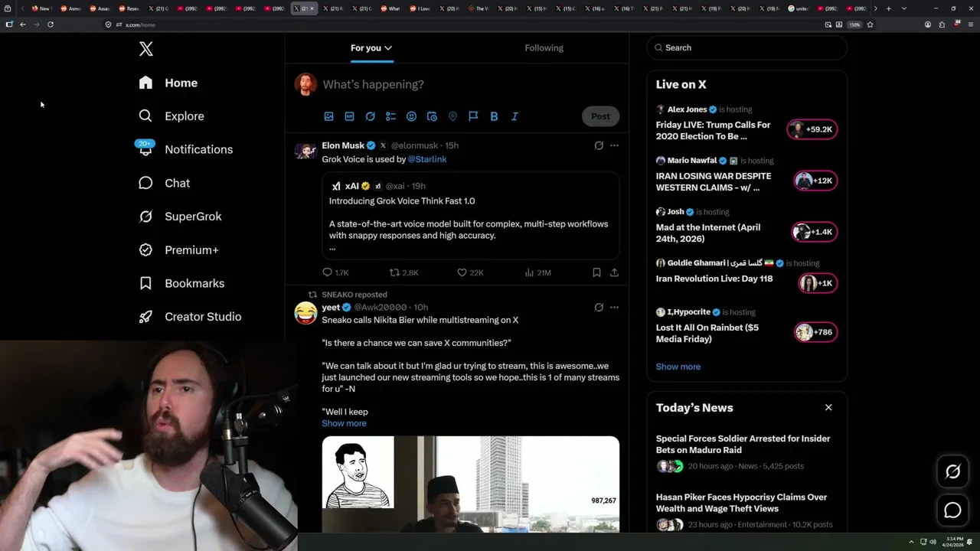The width and height of the screenshot is (980, 551).
Task: Open the emoji picker
Action: pyautogui.click(x=411, y=116)
